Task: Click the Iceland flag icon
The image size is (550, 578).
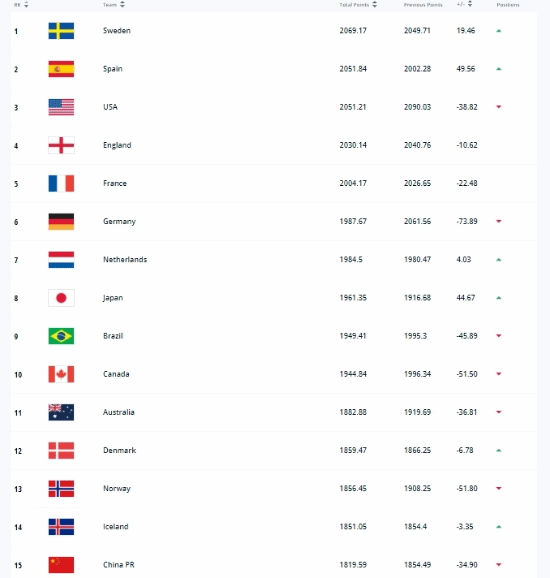Action: click(61, 527)
